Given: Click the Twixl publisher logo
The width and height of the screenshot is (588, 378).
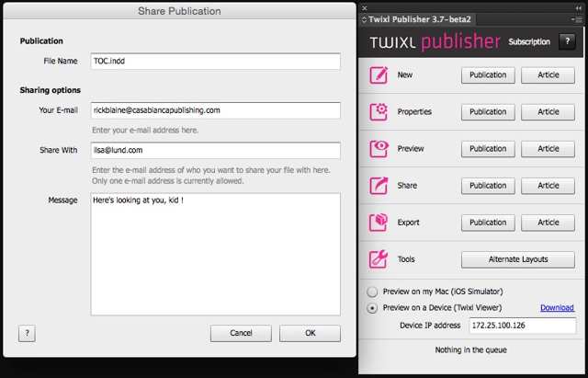Looking at the screenshot, I should (435, 41).
